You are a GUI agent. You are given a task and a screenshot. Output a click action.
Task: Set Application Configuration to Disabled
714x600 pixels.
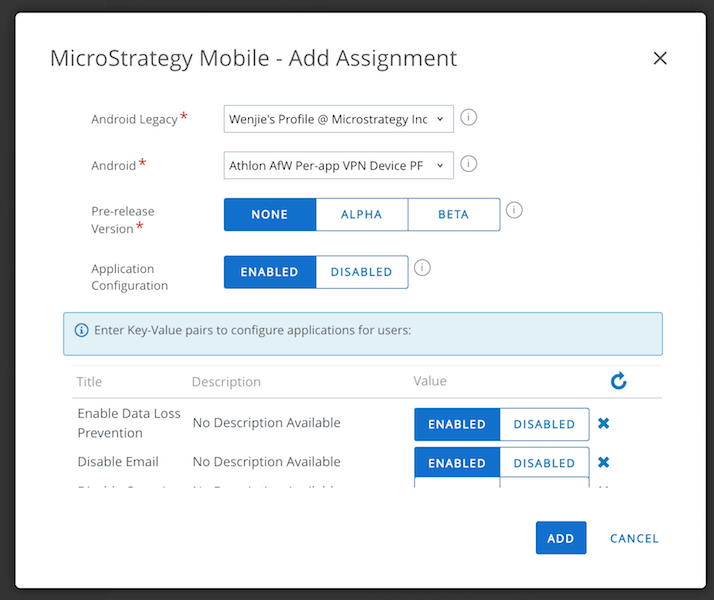[362, 272]
